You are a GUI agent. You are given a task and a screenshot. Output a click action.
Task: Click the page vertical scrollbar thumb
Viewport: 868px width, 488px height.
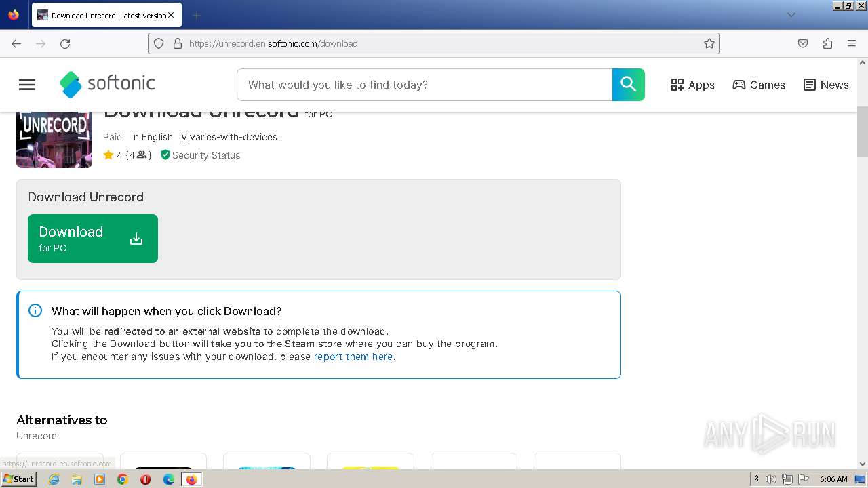click(863, 132)
